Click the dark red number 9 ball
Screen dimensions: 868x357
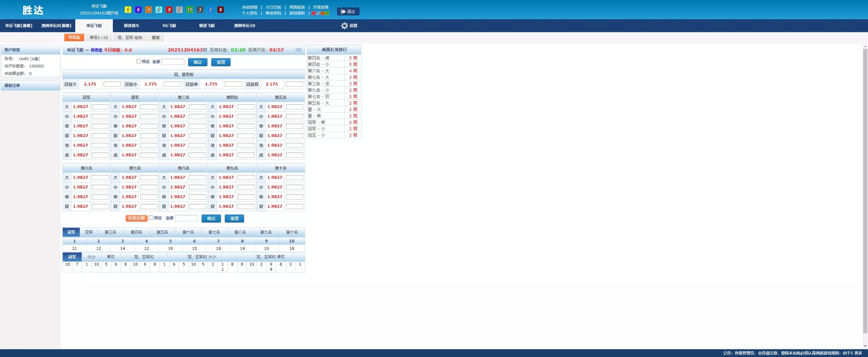[x=220, y=10]
